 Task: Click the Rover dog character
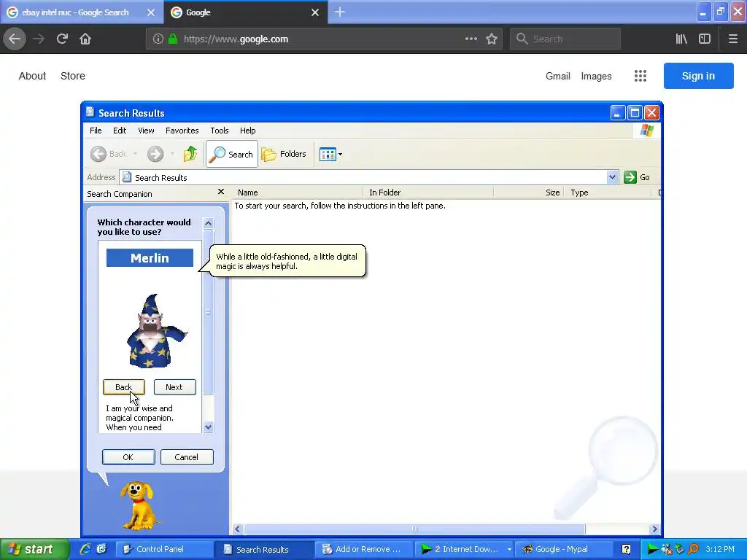click(138, 506)
